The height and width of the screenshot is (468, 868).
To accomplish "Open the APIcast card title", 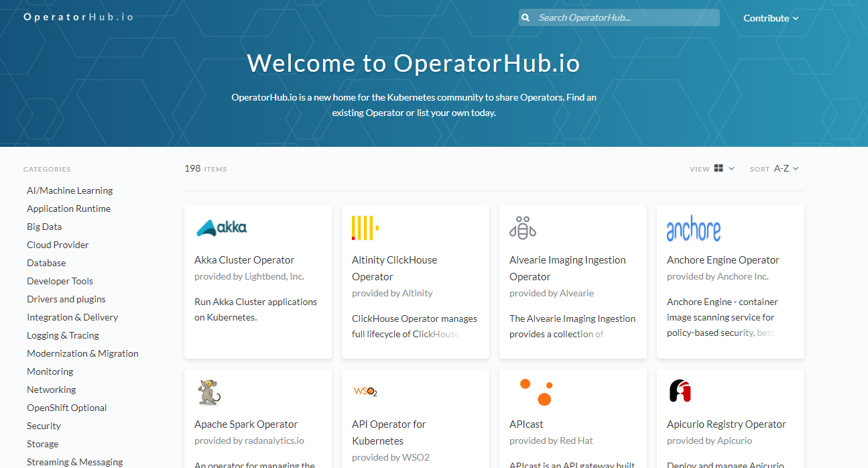I will pyautogui.click(x=526, y=424).
